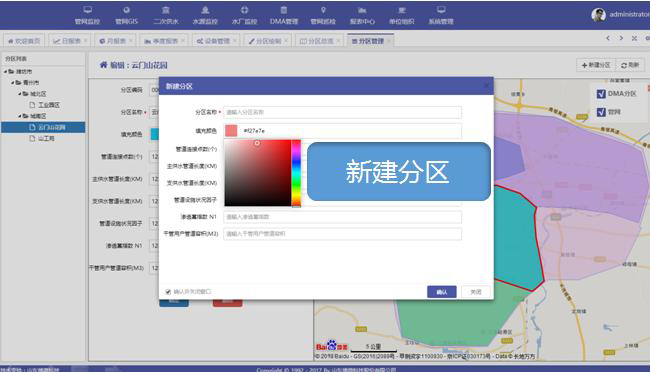Click the Baidu logo on the map

pos(332,345)
